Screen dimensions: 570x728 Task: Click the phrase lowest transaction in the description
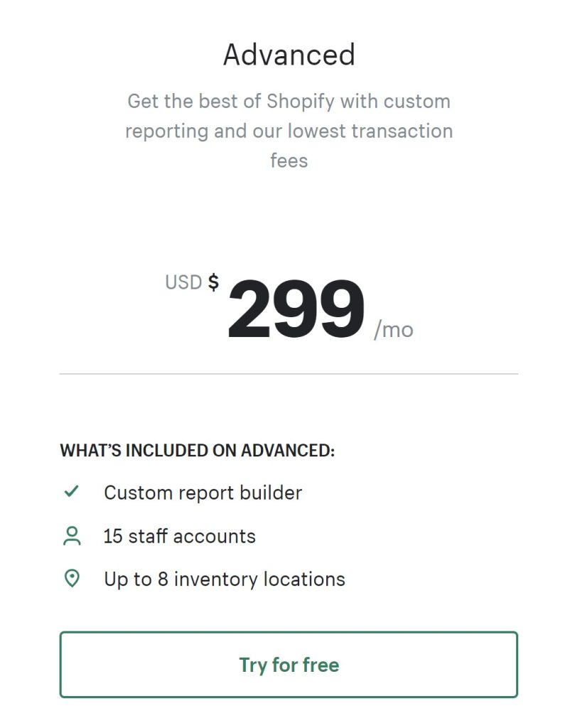(370, 131)
